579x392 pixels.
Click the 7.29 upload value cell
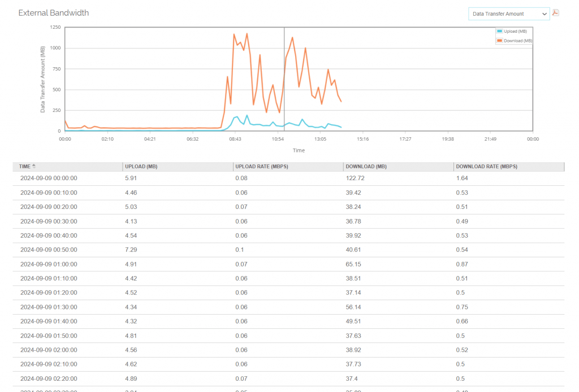(131, 250)
